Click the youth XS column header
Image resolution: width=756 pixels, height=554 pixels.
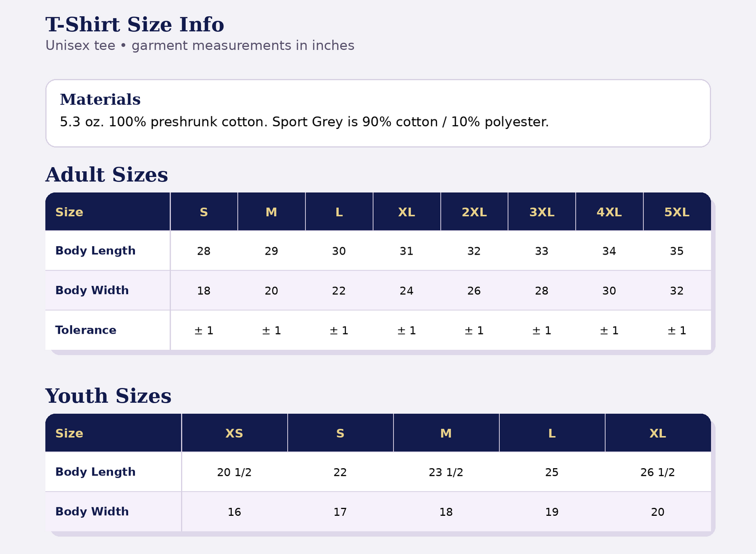tap(234, 433)
